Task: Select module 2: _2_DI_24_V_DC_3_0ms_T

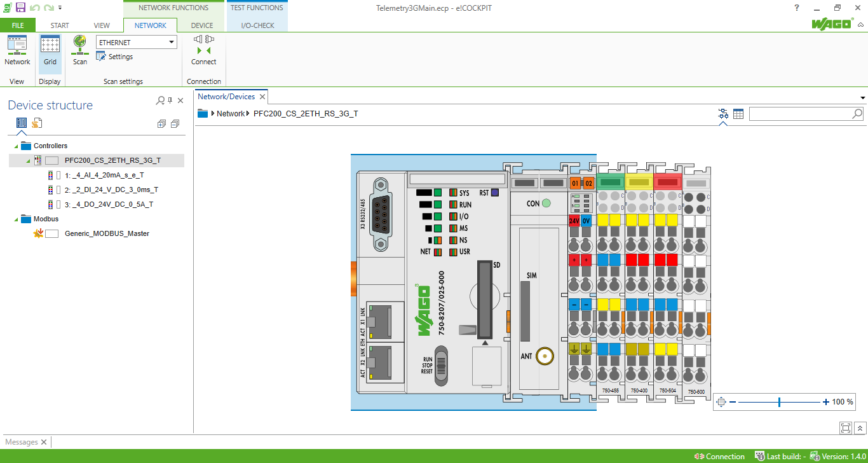Action: coord(111,190)
